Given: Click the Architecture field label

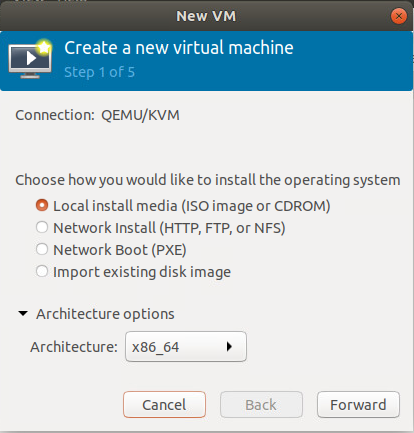Looking at the screenshot, I should [74, 347].
